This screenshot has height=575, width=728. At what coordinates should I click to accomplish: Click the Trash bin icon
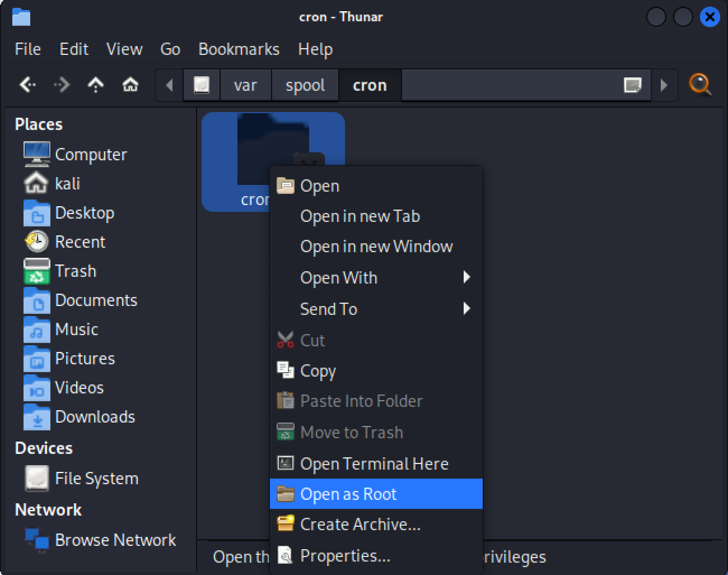click(37, 271)
